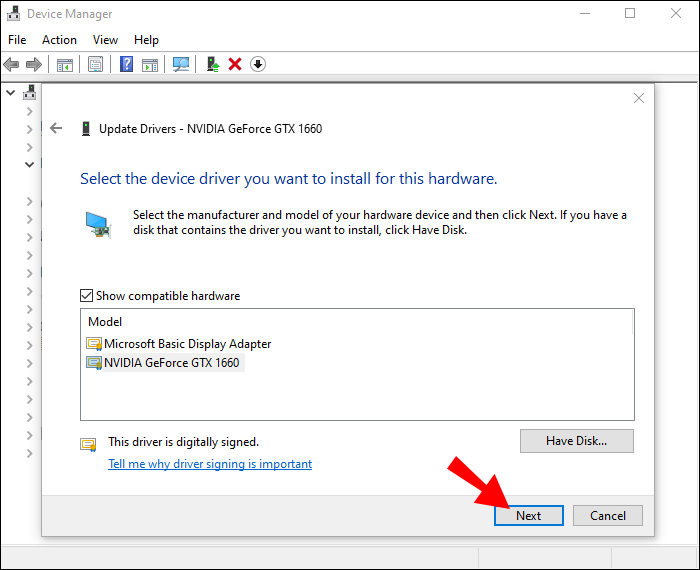700x570 pixels.
Task: Collapse the root computer node chevron
Action: 11,93
